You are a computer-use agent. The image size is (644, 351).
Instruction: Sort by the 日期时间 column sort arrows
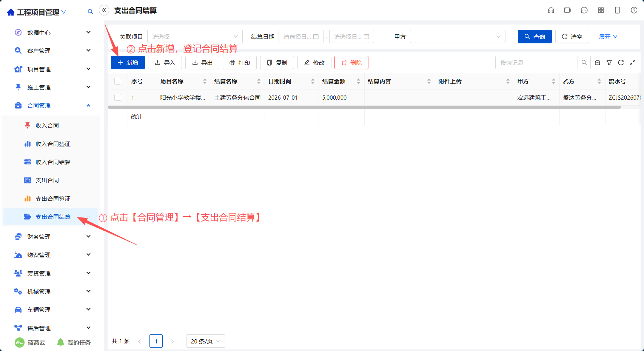coord(313,81)
